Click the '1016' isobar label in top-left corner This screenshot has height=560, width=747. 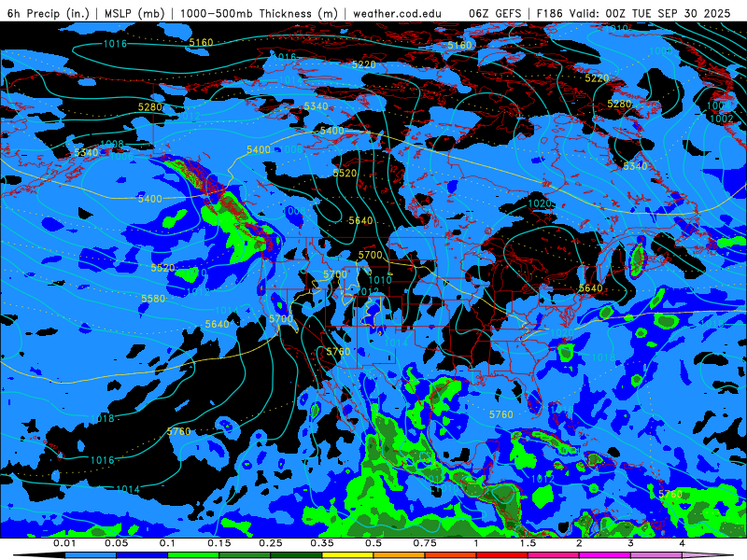click(x=115, y=44)
